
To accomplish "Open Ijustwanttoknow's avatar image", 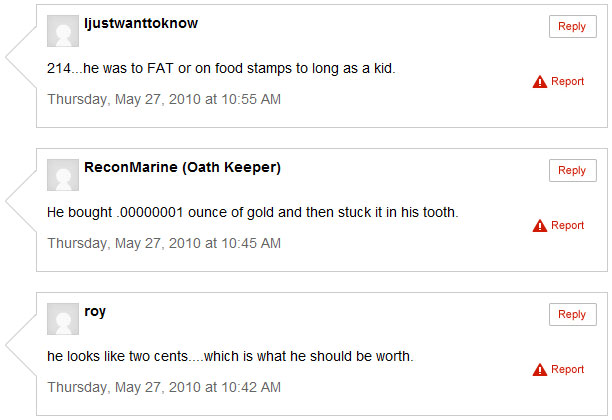I will click(x=63, y=31).
